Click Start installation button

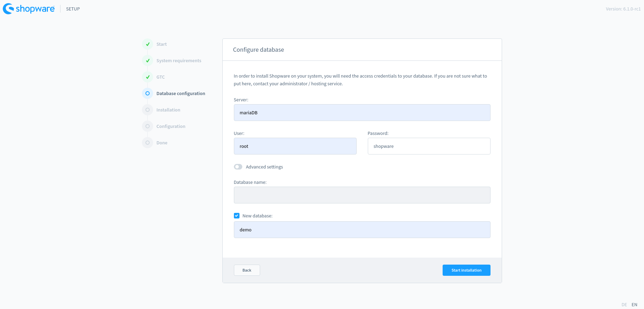tap(466, 270)
